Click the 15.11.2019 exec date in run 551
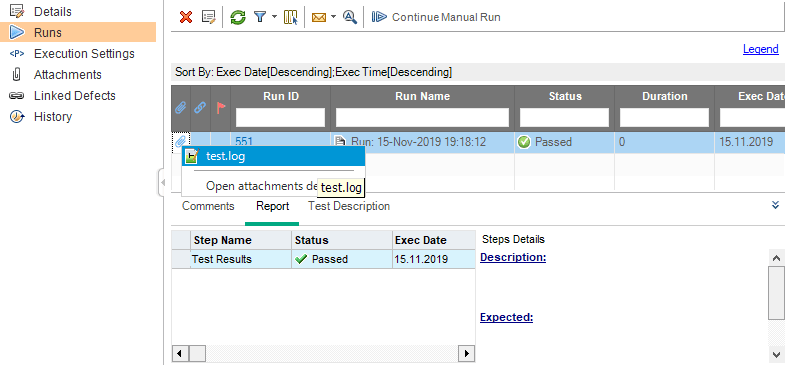Viewport: 785px width, 365px height. coord(746,142)
